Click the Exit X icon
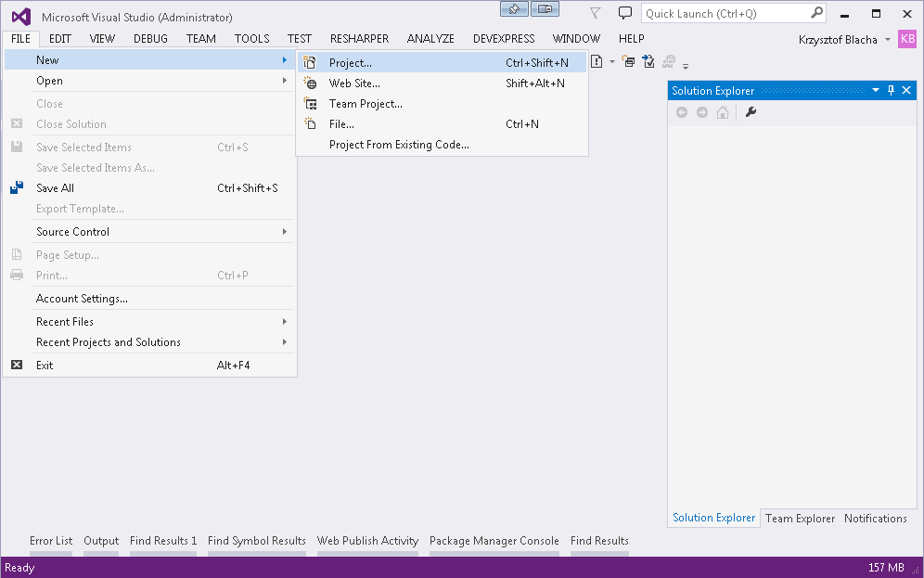 17,365
